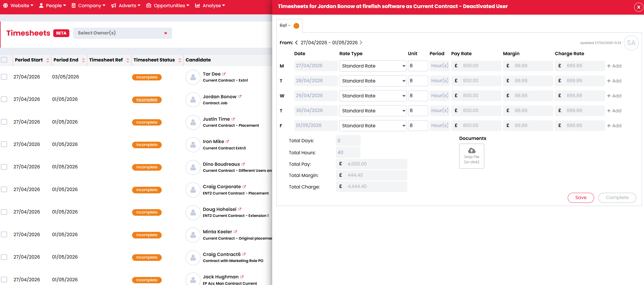Click the Tuesday unit hours input field

coord(418,81)
